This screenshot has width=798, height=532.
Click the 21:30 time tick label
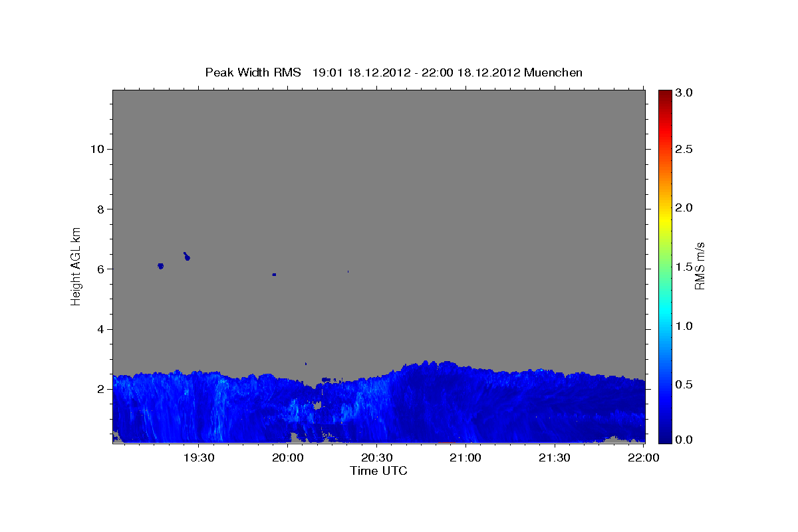[554, 458]
